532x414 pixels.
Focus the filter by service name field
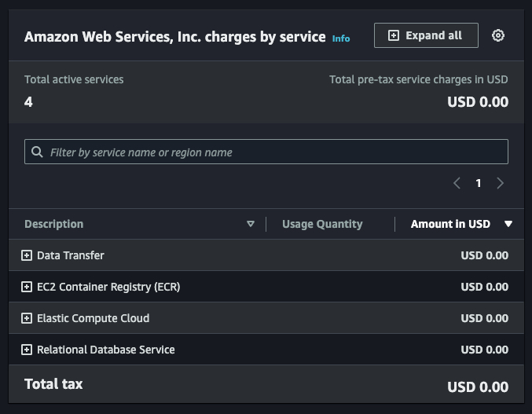tap(267, 152)
